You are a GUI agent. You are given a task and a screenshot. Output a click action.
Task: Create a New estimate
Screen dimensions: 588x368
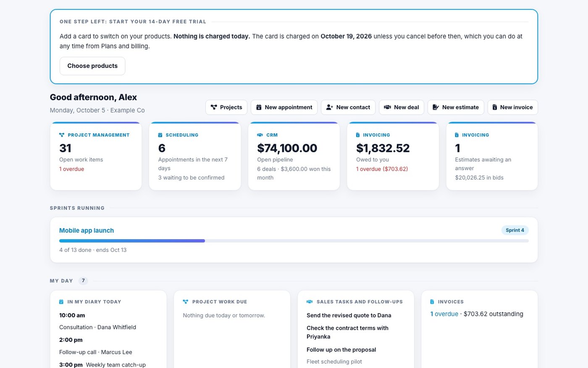pos(456,107)
